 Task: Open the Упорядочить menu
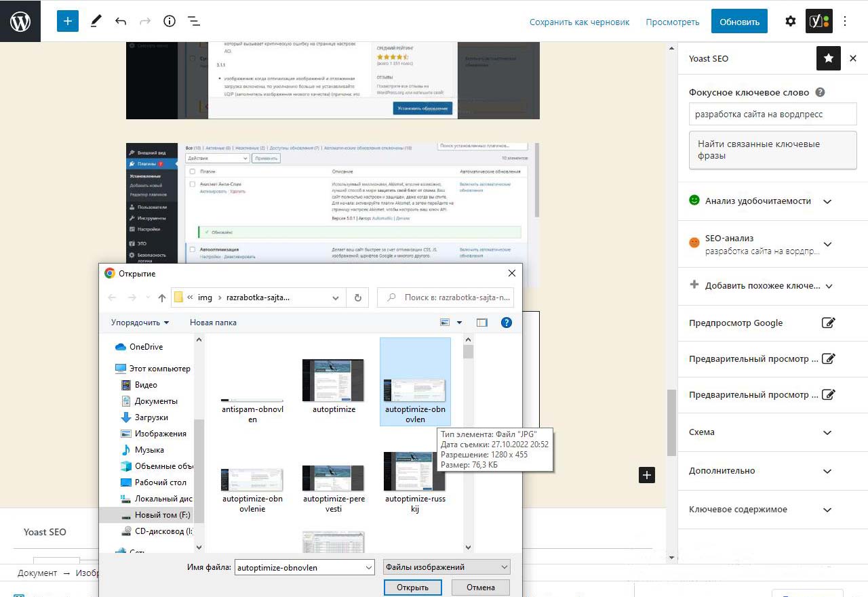pyautogui.click(x=140, y=323)
